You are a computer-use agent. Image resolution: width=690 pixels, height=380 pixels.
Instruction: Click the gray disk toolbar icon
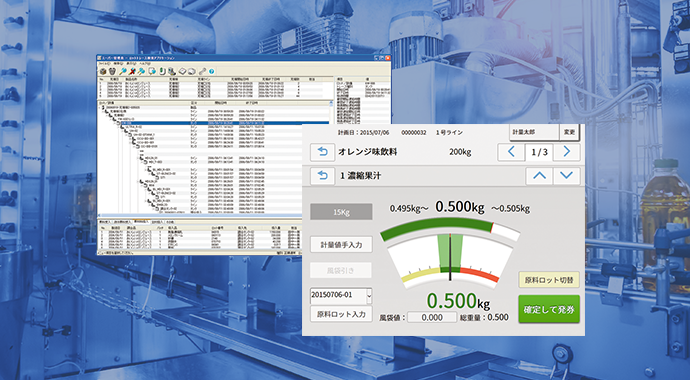click(191, 71)
